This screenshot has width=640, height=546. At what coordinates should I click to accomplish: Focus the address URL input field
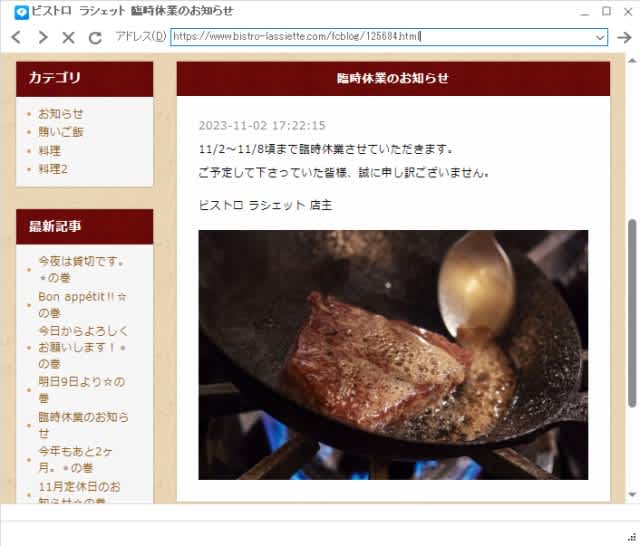382,37
